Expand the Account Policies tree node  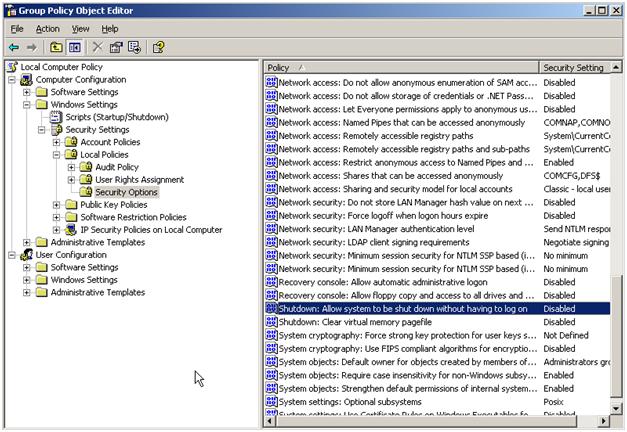[57, 142]
